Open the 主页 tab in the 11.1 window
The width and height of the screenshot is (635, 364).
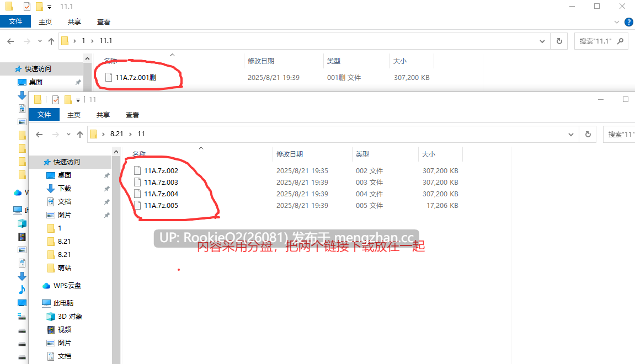45,22
